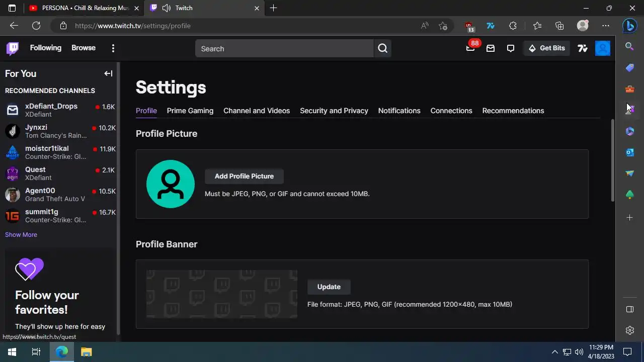
Task: Add a site to the Edge sidebar
Action: 629,218
